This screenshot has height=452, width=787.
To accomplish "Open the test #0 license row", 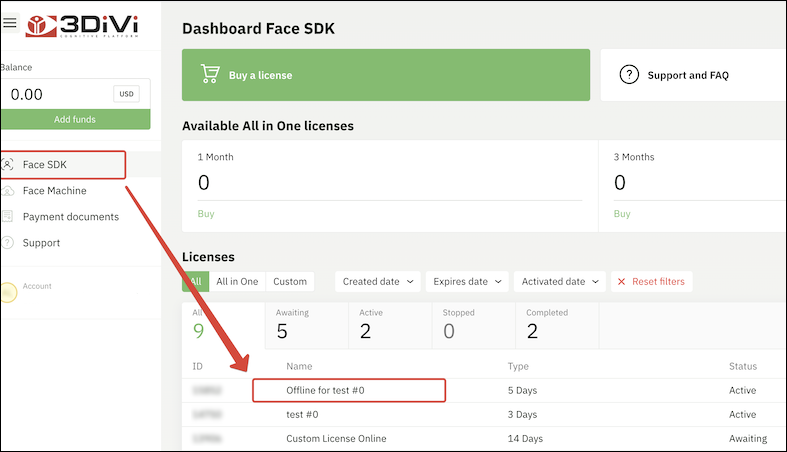I will tap(484, 414).
